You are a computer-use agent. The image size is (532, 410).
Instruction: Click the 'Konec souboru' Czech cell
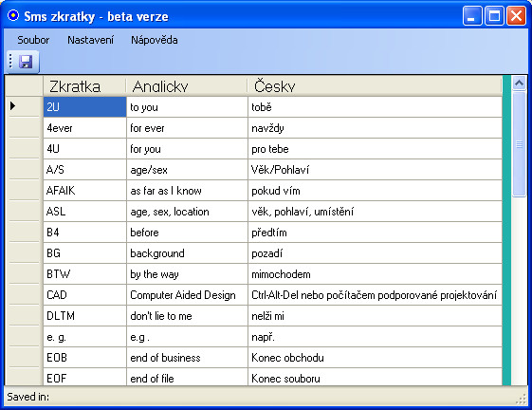(375, 377)
